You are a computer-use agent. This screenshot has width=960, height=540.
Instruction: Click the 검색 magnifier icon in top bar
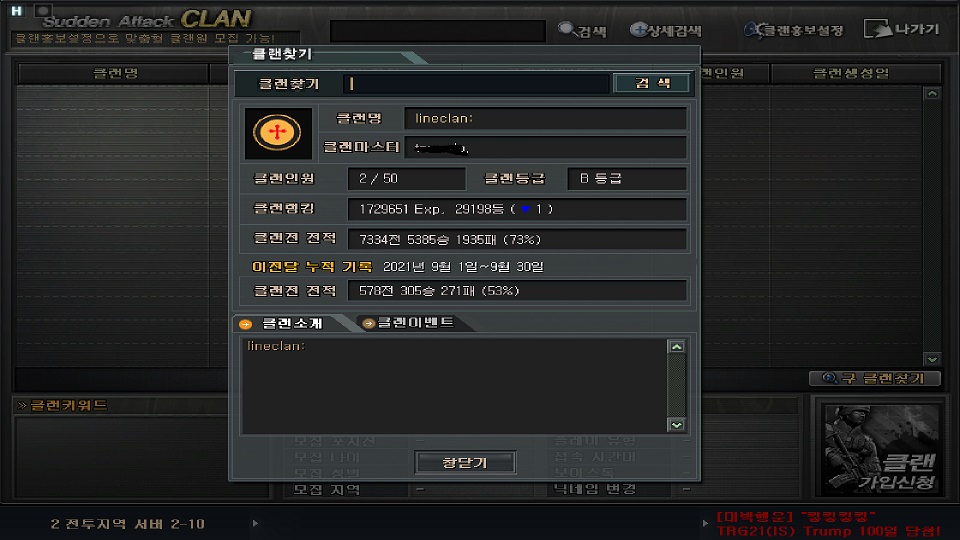[x=566, y=29]
